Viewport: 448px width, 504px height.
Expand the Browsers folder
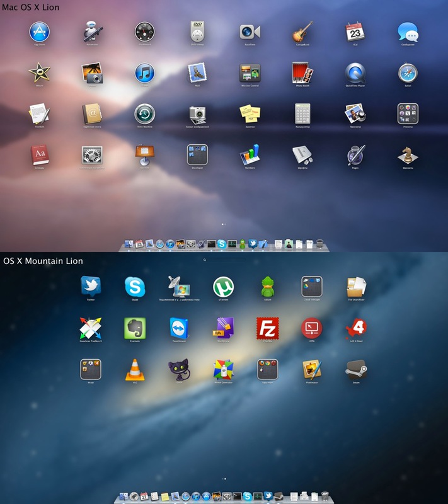click(x=267, y=369)
